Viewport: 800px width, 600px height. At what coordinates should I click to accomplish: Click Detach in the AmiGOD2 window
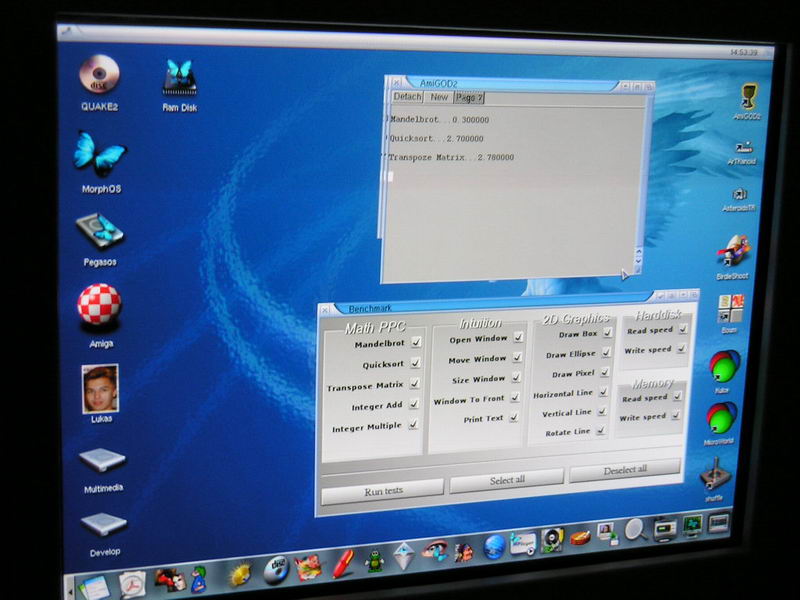pyautogui.click(x=408, y=96)
